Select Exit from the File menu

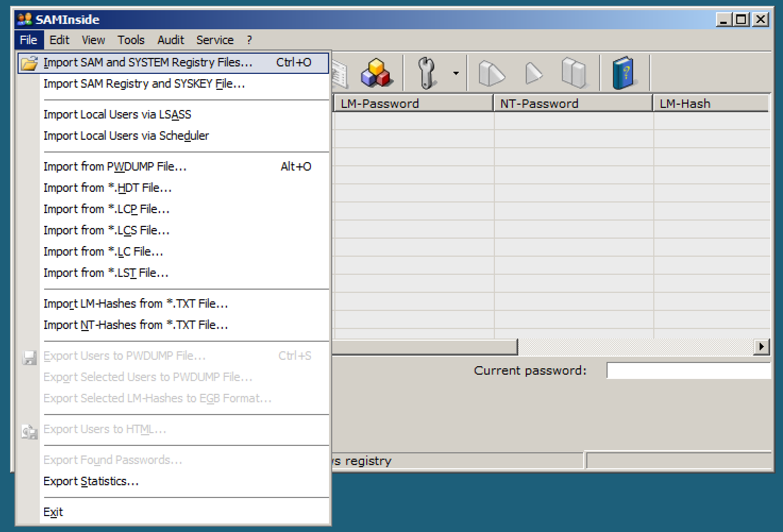pyautogui.click(x=173, y=512)
